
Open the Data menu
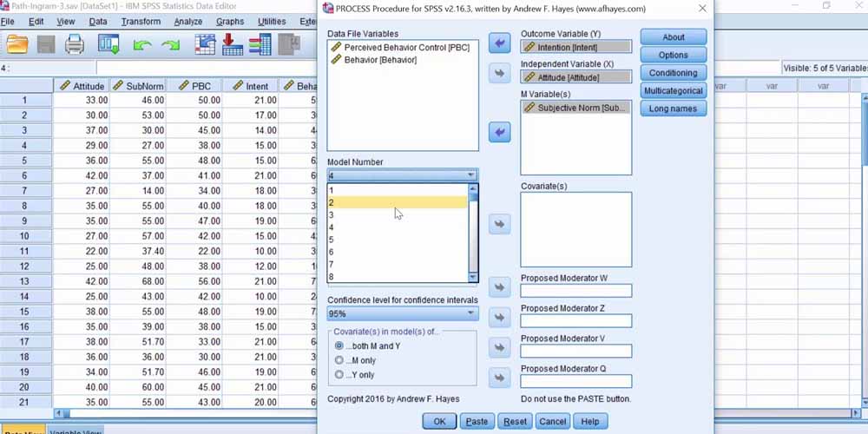[x=98, y=22]
